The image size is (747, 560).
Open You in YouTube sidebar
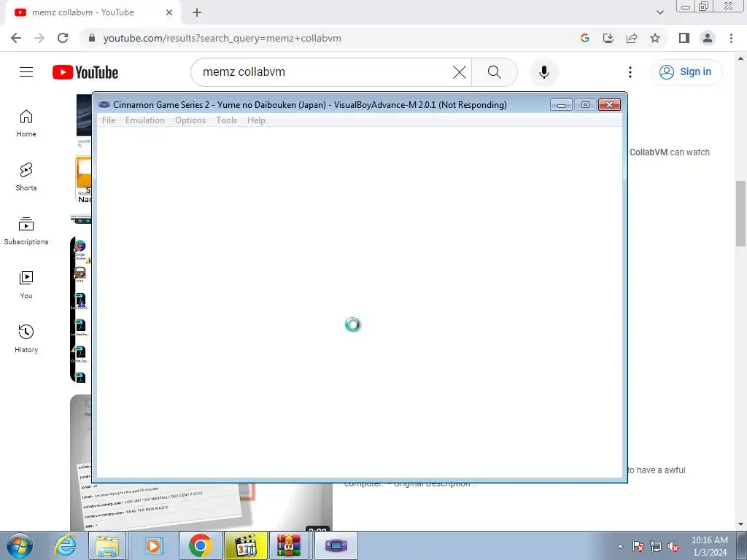tap(26, 285)
